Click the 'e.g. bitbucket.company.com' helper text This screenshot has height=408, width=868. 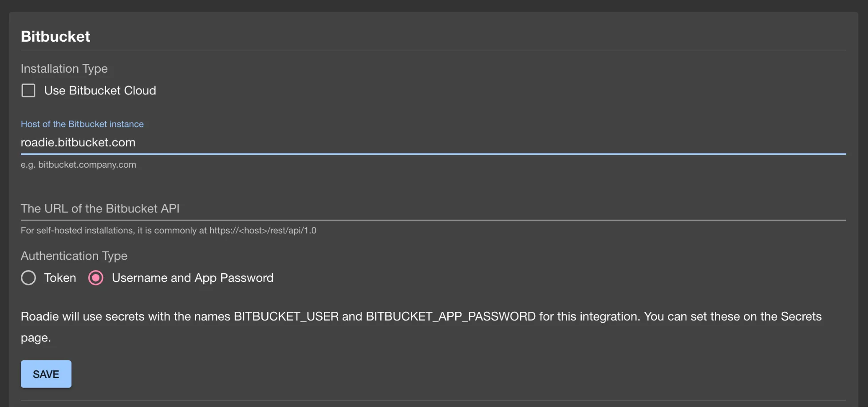coord(79,165)
